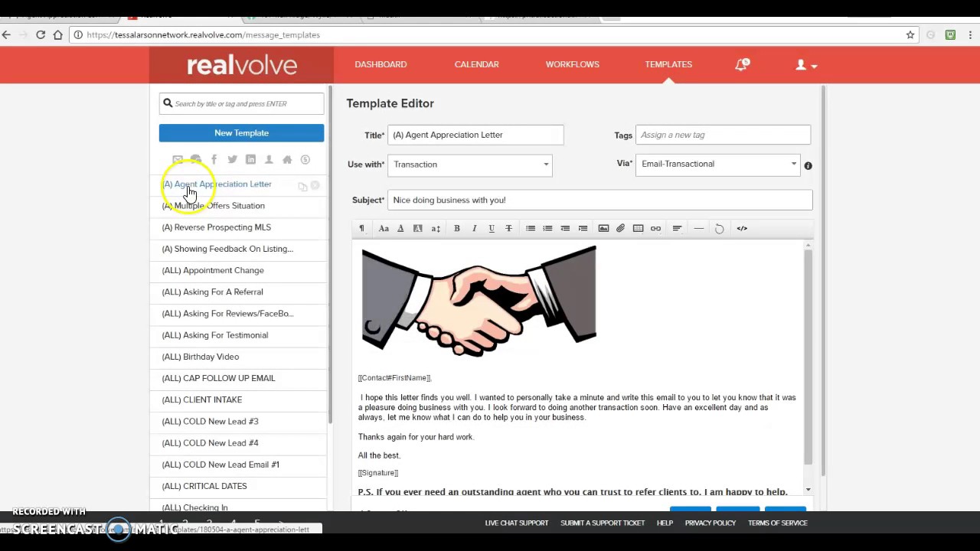Filter templates by property house icon
The image size is (980, 551).
click(x=287, y=159)
